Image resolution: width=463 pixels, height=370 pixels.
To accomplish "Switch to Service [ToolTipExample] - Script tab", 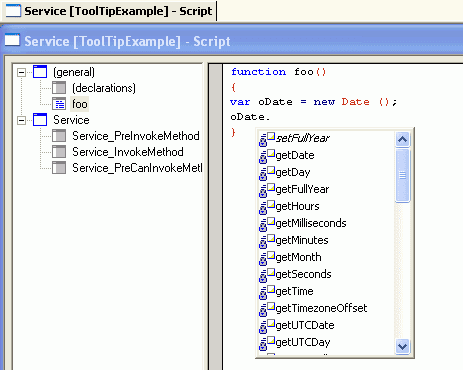I will (x=109, y=11).
